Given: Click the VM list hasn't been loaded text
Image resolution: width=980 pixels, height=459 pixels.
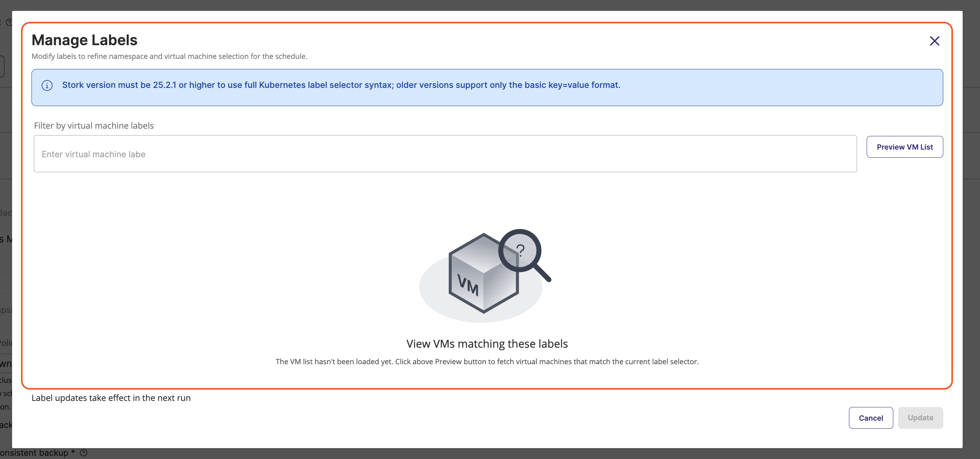Looking at the screenshot, I should [x=487, y=362].
